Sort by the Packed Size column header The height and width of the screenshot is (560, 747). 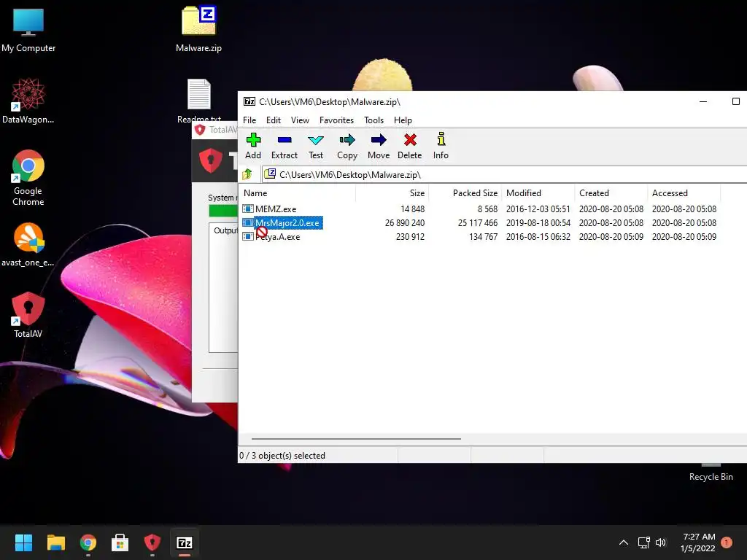click(x=465, y=192)
